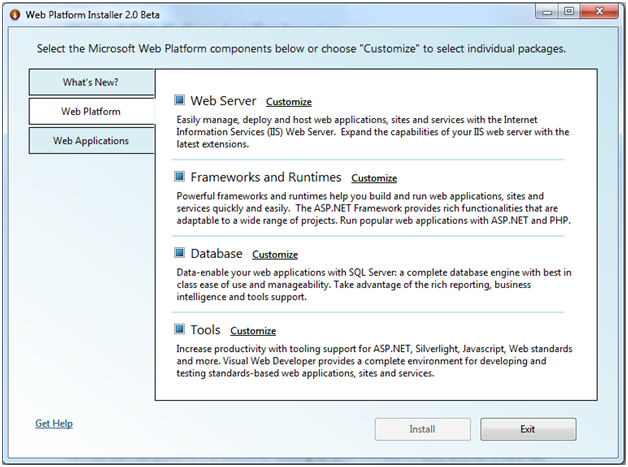Enable the Tools checkbox

pos(179,329)
